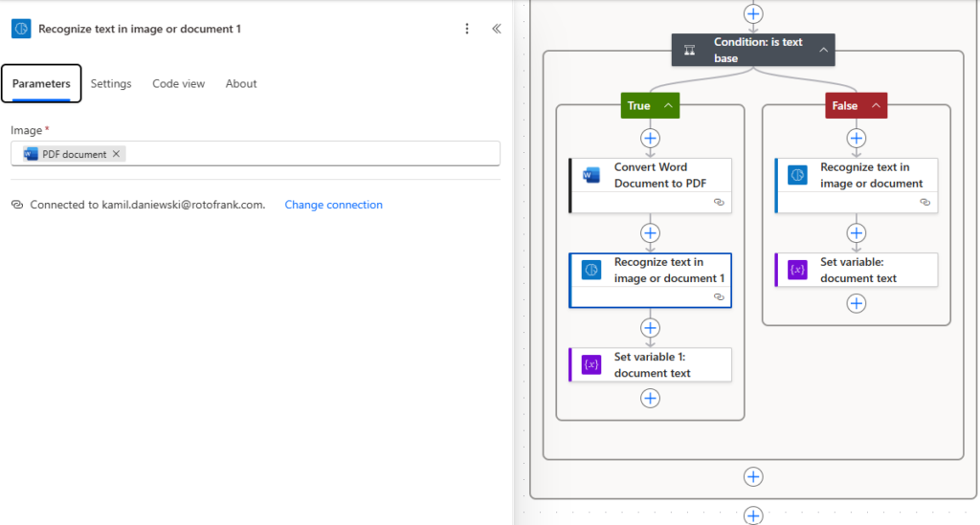Add a step below Convert Word Document to PDF
This screenshot has width=980, height=525.
(650, 232)
